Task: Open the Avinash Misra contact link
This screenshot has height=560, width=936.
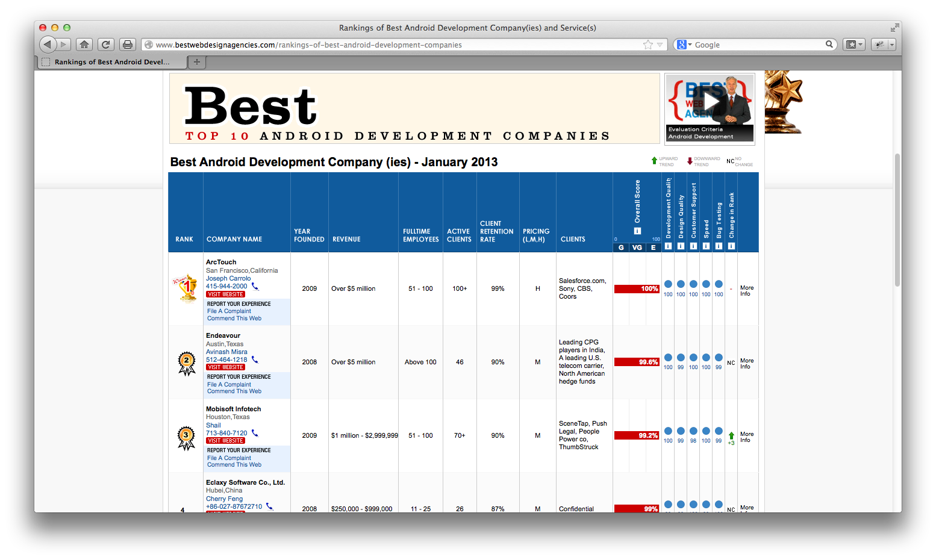Action: pos(226,352)
